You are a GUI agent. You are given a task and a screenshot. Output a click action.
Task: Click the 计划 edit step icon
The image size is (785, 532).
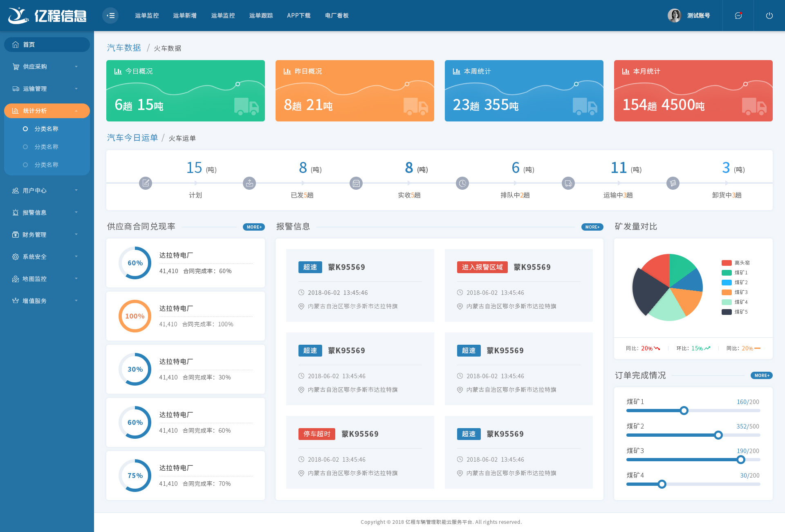(x=146, y=183)
